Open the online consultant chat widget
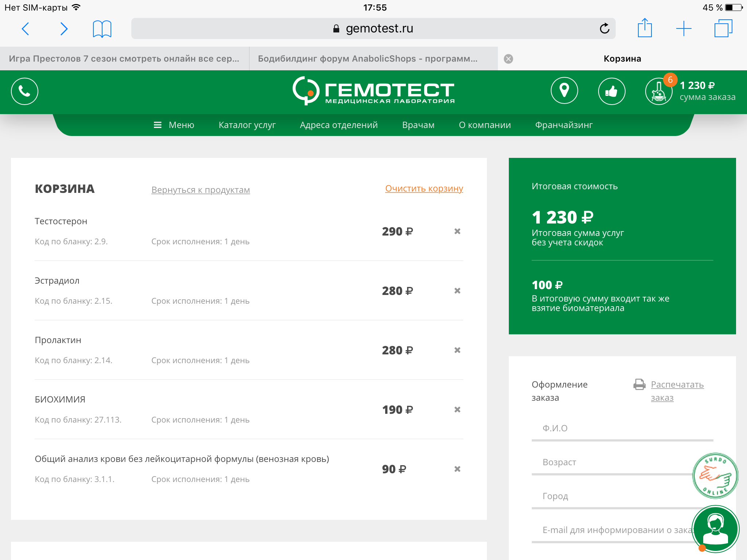747x560 pixels. click(x=715, y=529)
